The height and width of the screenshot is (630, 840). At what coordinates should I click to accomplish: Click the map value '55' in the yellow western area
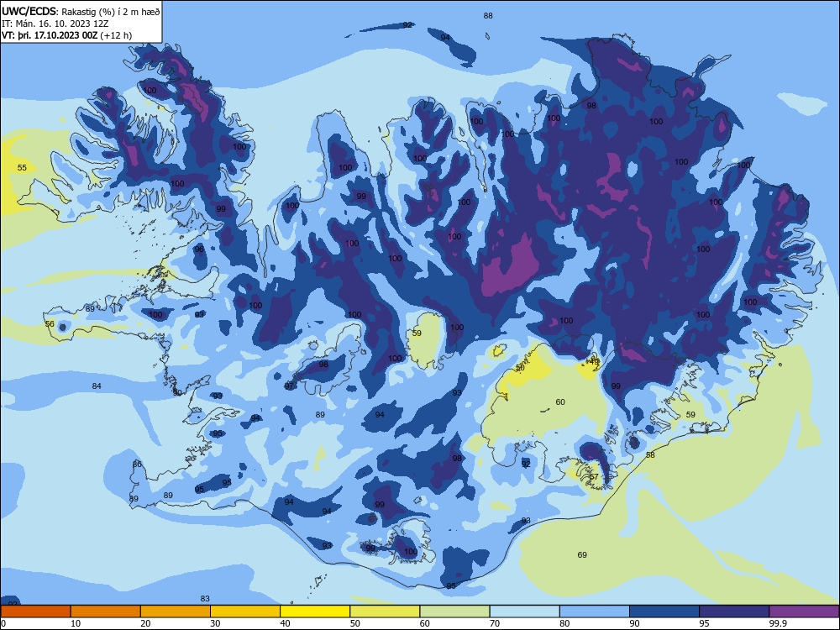22,168
